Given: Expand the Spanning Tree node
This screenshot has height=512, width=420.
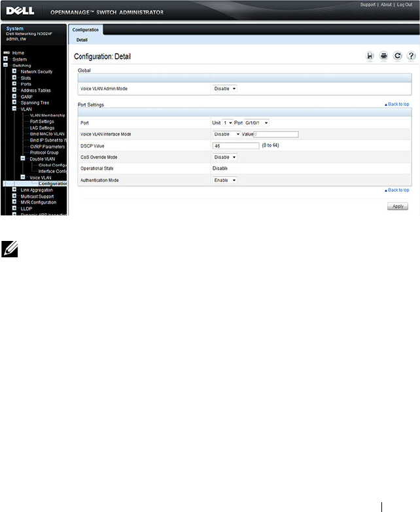Looking at the screenshot, I should point(14,102).
